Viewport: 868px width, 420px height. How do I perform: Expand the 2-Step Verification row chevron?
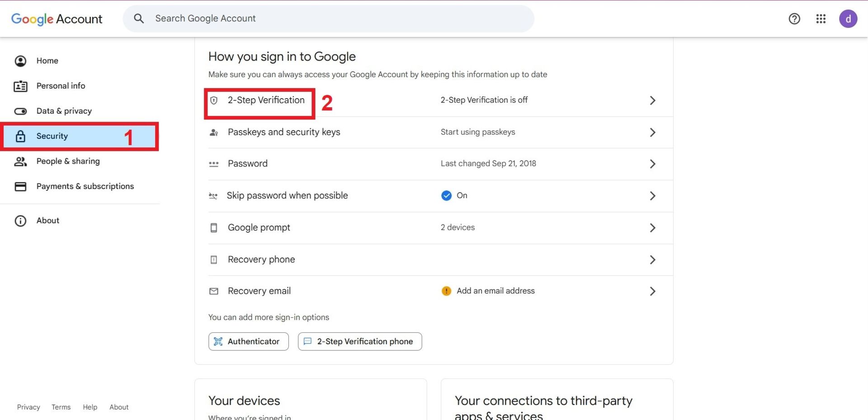(652, 100)
